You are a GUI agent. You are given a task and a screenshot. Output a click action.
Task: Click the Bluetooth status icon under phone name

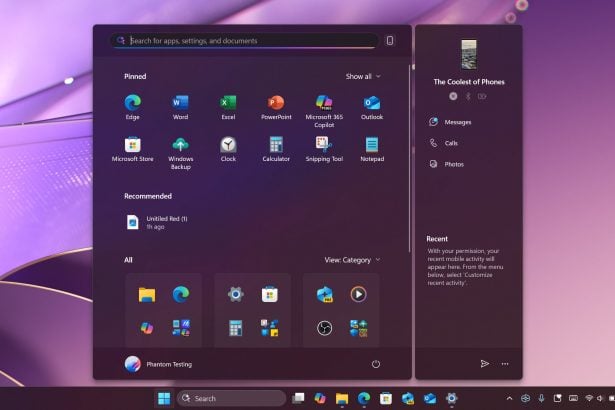[x=468, y=96]
